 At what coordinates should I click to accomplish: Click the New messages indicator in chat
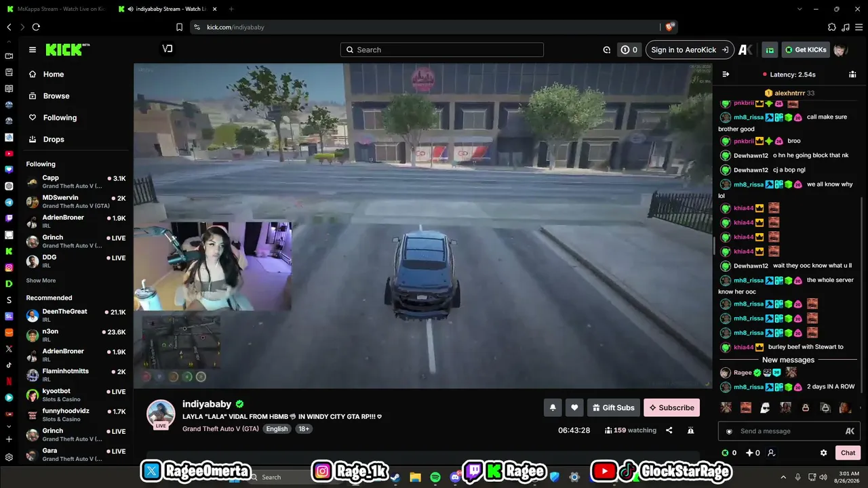click(x=789, y=360)
